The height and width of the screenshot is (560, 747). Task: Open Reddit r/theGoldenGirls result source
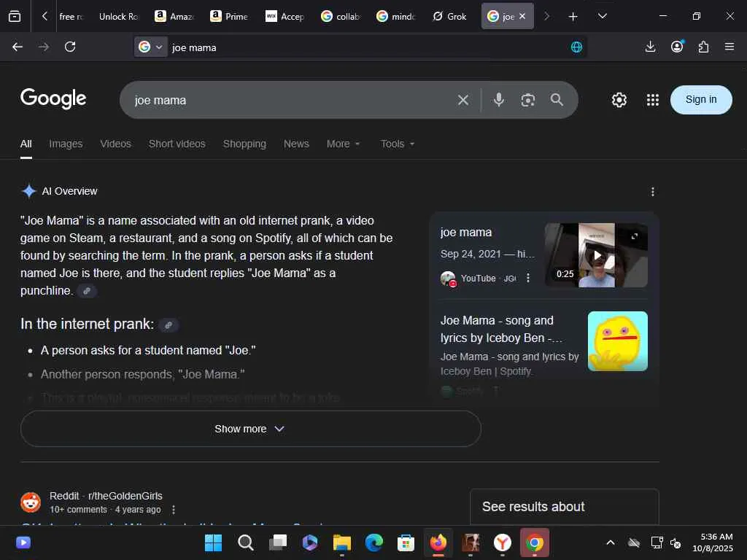106,496
